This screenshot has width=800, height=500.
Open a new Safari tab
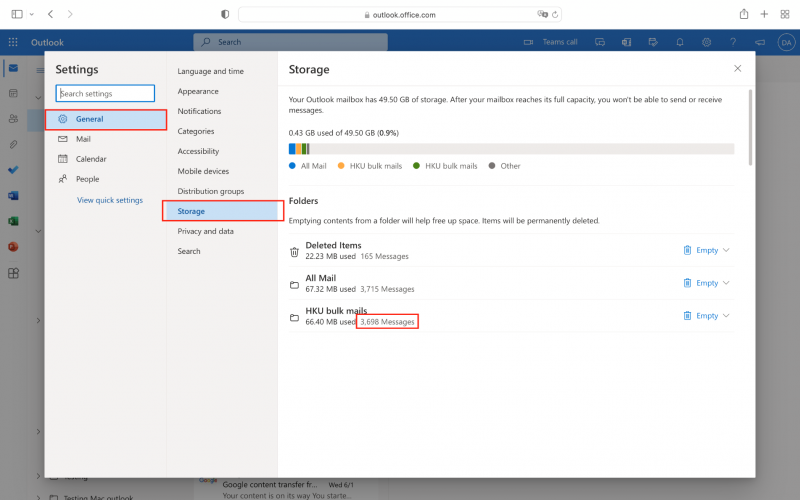[x=764, y=14]
